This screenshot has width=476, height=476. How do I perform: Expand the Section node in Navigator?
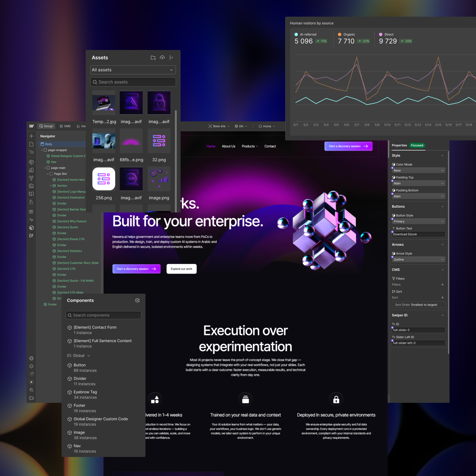[x=51, y=186]
